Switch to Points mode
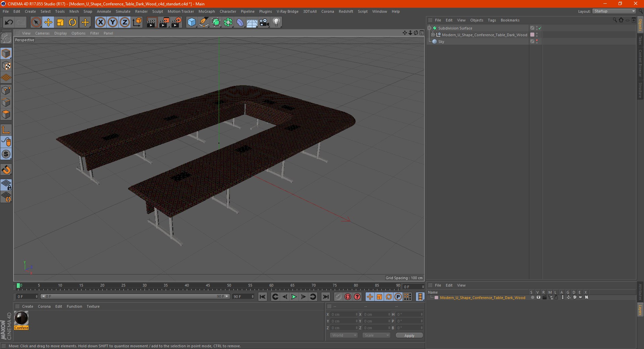The height and width of the screenshot is (349, 644). (6, 90)
